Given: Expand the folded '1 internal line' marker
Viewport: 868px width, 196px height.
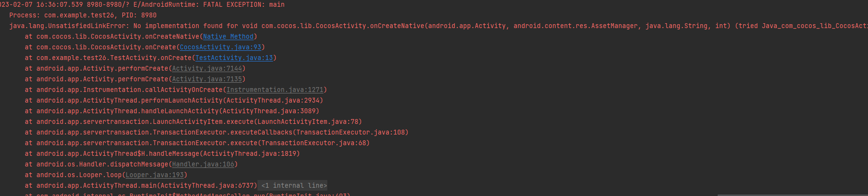Looking at the screenshot, I should pos(294,186).
